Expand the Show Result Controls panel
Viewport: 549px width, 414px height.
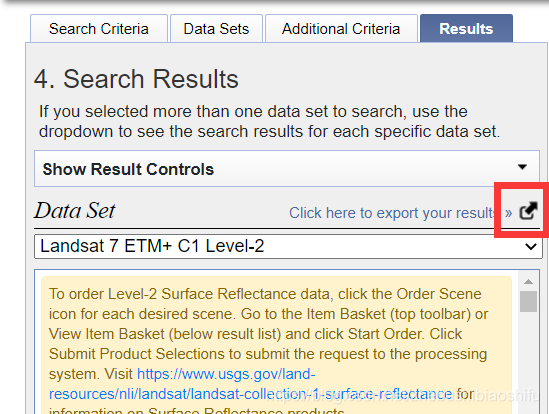pyautogui.click(x=287, y=169)
